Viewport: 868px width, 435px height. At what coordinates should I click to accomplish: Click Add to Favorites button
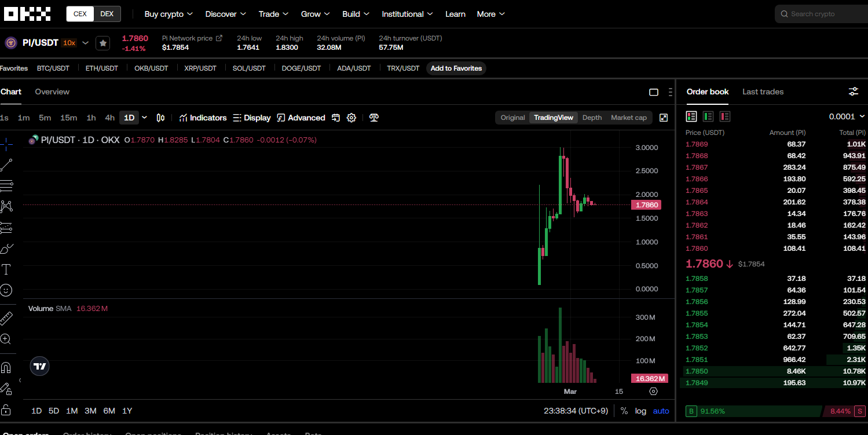point(456,68)
